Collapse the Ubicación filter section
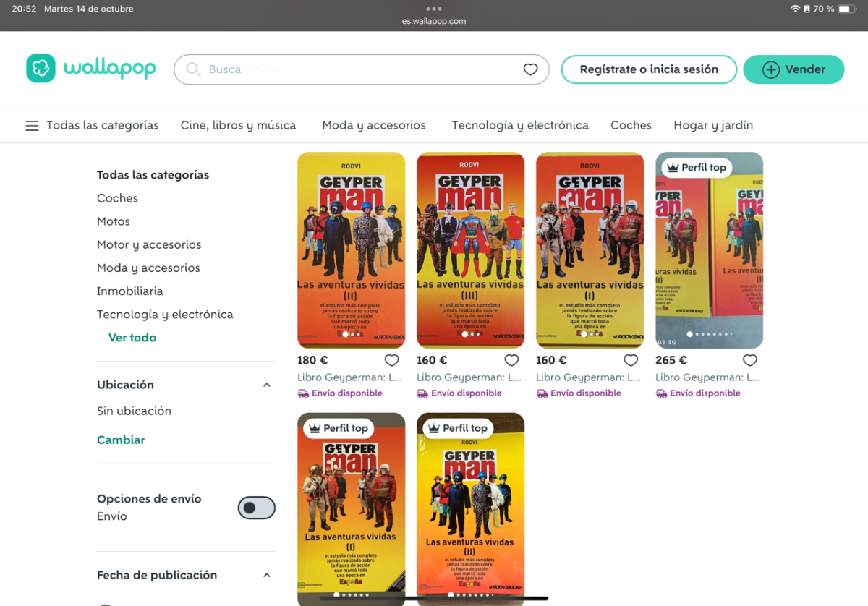The height and width of the screenshot is (606, 868). 266,385
